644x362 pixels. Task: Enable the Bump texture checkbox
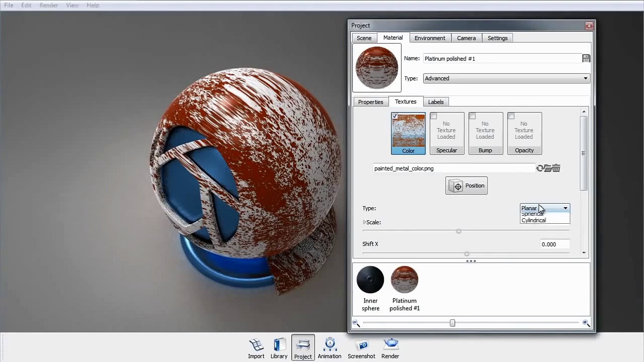click(472, 116)
